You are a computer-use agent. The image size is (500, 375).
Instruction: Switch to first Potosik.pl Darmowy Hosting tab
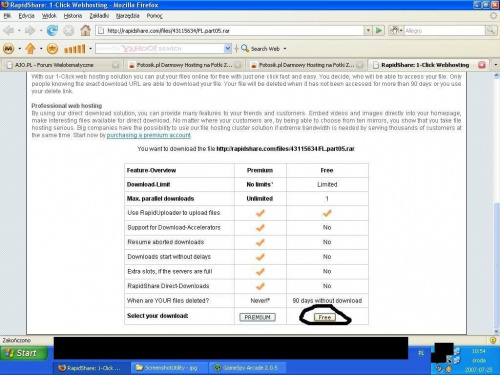click(x=185, y=65)
